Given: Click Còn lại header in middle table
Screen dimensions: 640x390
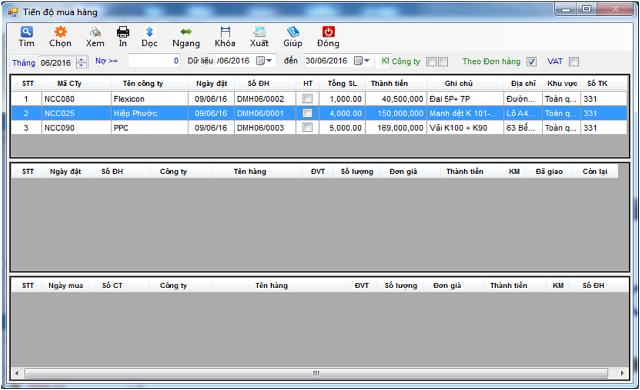Looking at the screenshot, I should click(595, 172).
